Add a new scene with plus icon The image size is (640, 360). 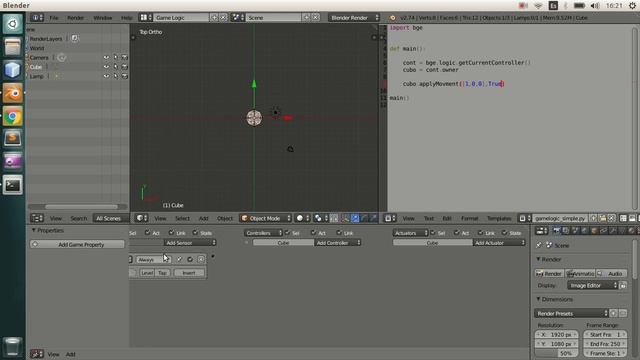307,18
